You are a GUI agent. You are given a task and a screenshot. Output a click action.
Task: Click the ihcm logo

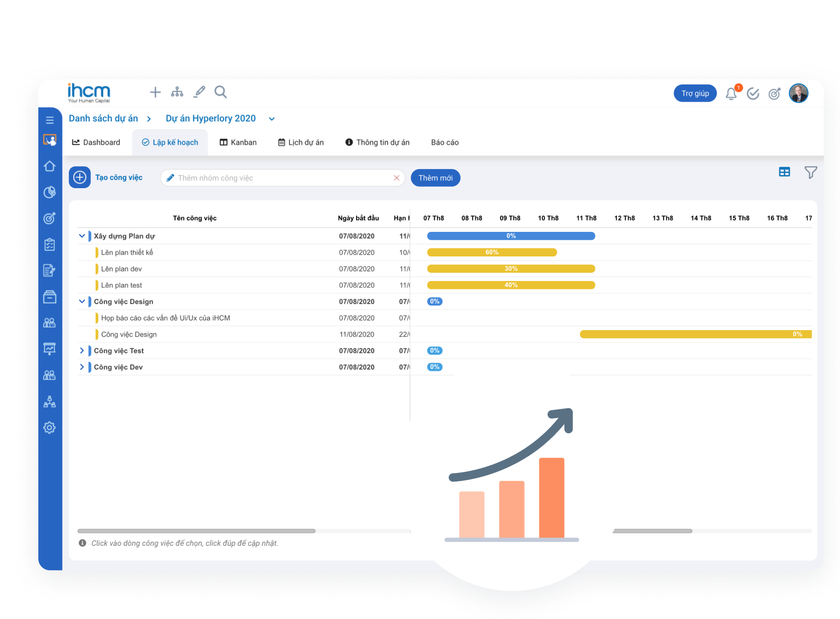point(89,93)
